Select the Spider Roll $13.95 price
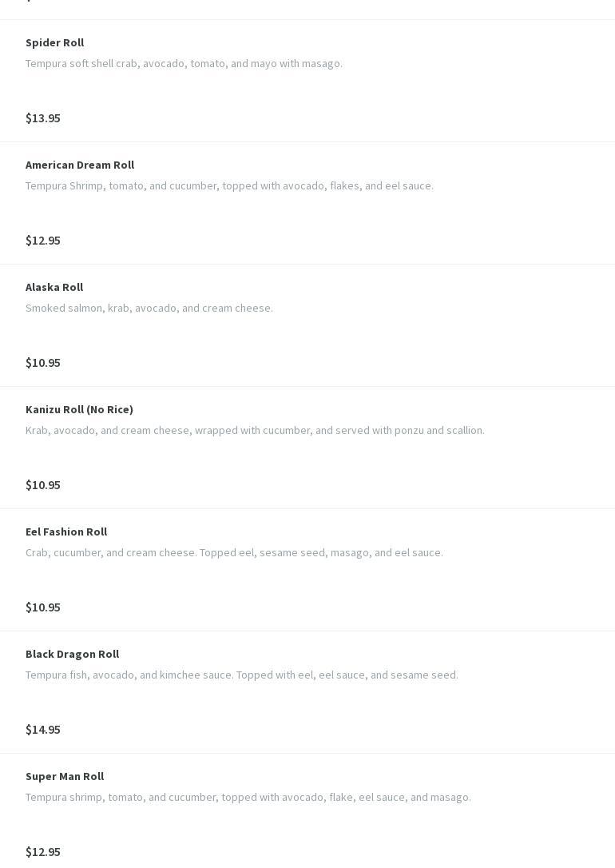The image size is (615, 868). coord(43,117)
